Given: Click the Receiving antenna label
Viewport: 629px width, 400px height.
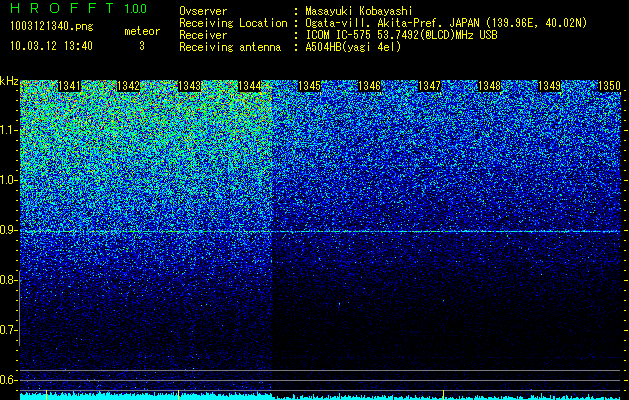Looking at the screenshot, I should click(230, 47).
